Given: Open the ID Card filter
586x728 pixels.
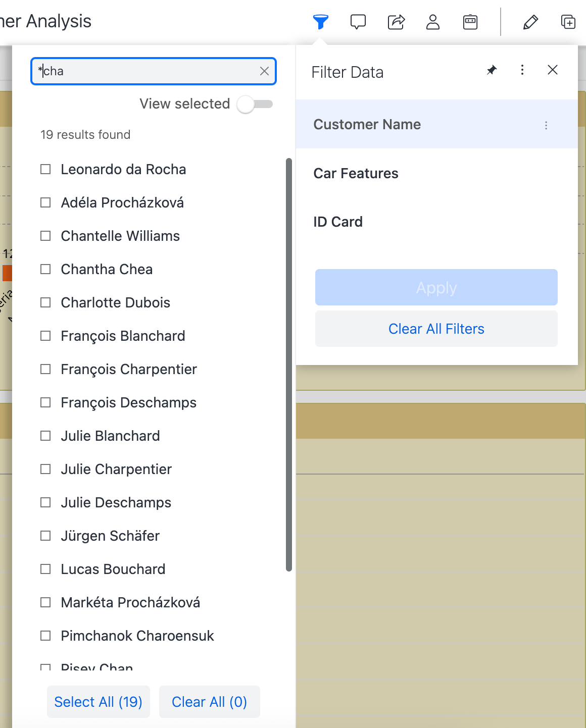Looking at the screenshot, I should (338, 222).
